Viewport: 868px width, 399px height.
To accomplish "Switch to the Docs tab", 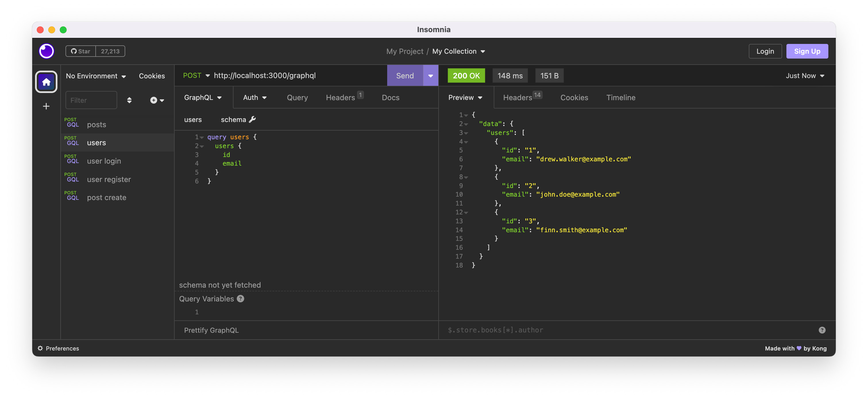I will [390, 97].
